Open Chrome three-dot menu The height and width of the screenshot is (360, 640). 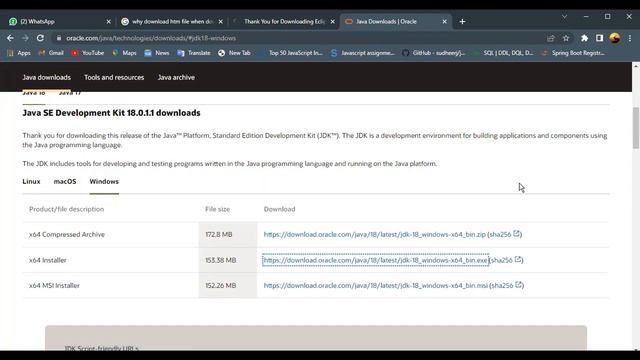coord(630,38)
